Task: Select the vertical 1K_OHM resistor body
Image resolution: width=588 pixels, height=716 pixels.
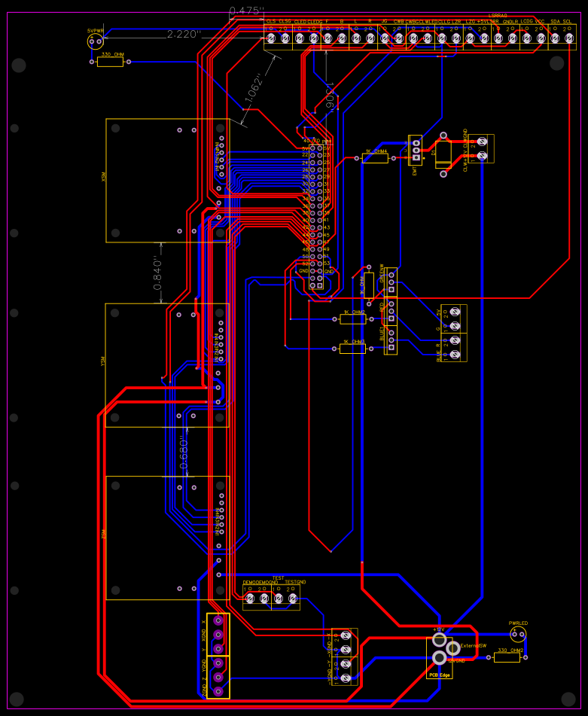Action: coord(369,285)
